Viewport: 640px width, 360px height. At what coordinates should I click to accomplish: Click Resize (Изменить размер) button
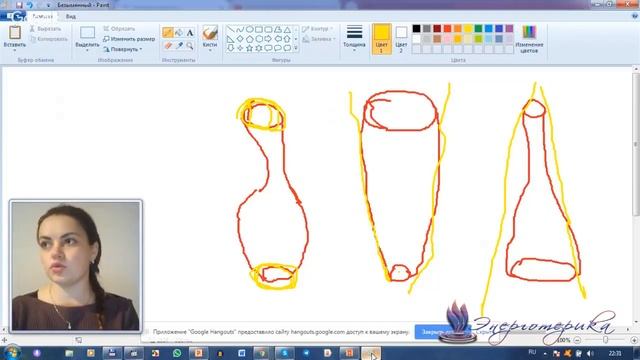(129, 39)
